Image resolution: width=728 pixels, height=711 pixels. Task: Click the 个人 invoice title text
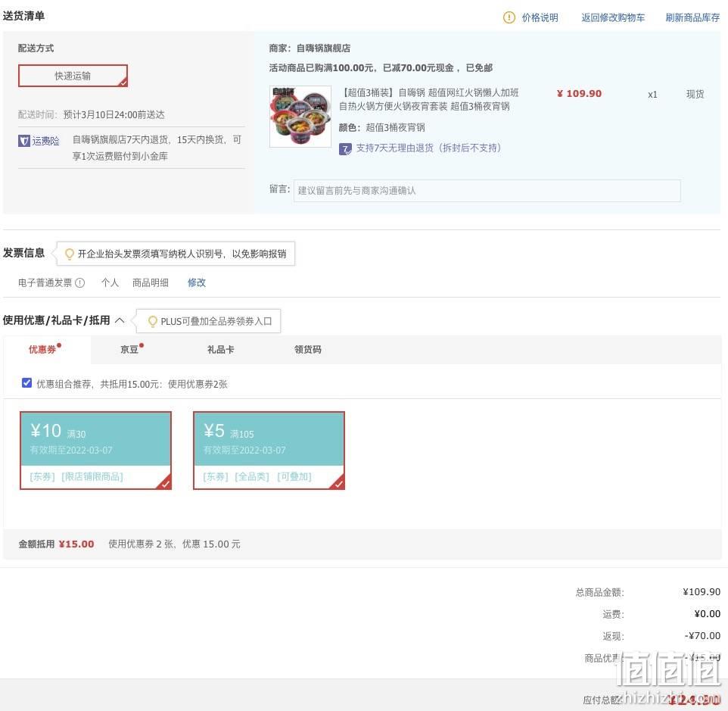click(110, 283)
